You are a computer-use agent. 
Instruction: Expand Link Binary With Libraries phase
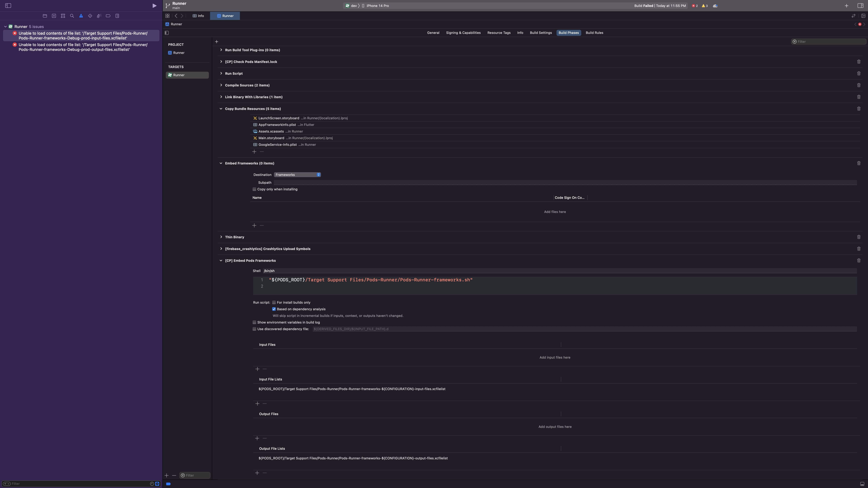[x=221, y=97]
